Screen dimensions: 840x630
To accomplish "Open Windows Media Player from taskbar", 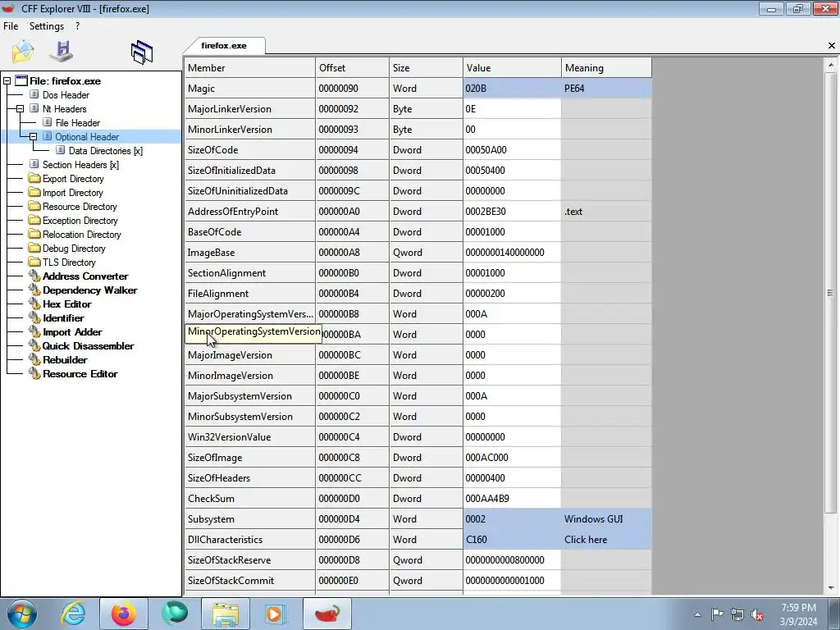I will pos(276,614).
